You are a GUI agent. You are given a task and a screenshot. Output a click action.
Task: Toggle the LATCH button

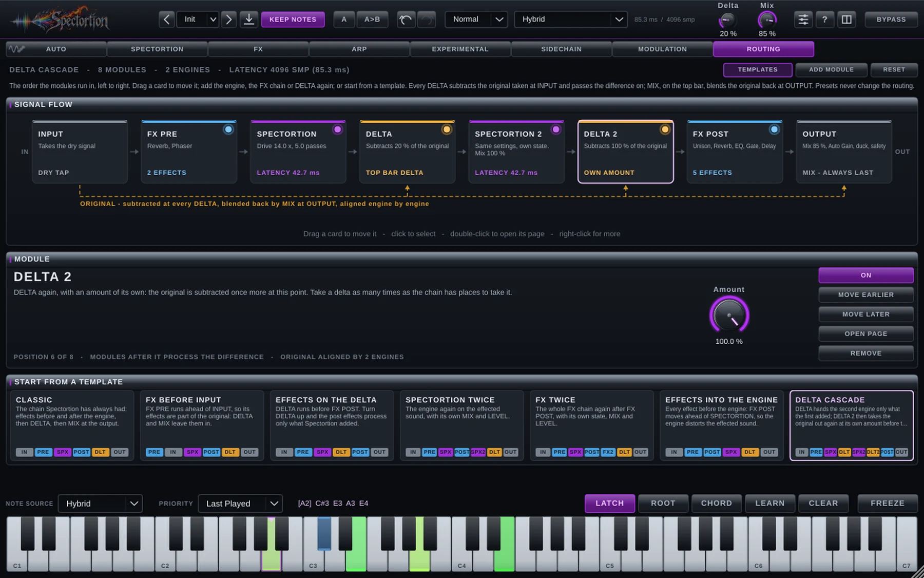(x=609, y=504)
